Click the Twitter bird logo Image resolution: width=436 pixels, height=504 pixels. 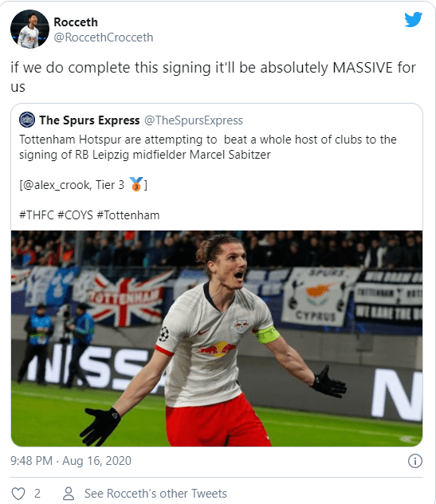(413, 20)
